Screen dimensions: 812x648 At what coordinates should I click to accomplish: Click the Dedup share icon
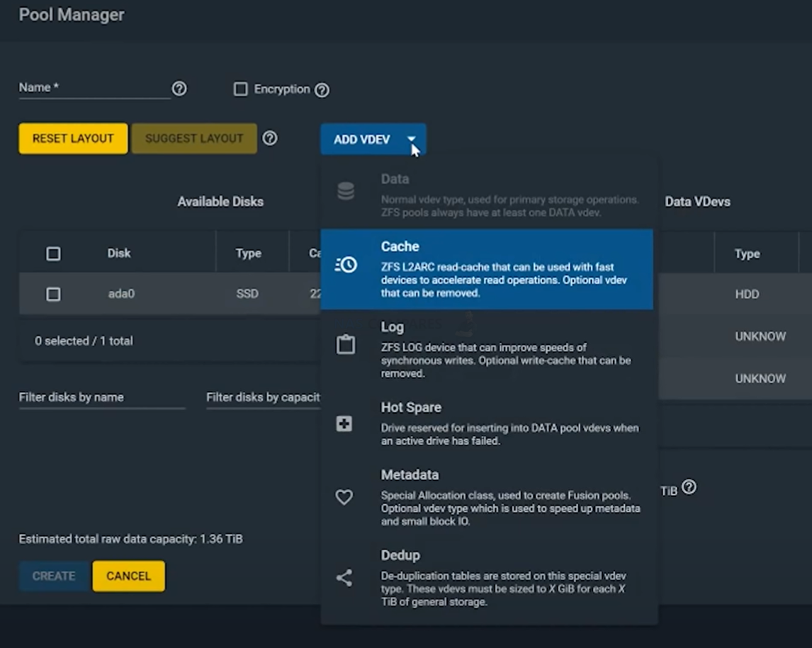point(344,578)
